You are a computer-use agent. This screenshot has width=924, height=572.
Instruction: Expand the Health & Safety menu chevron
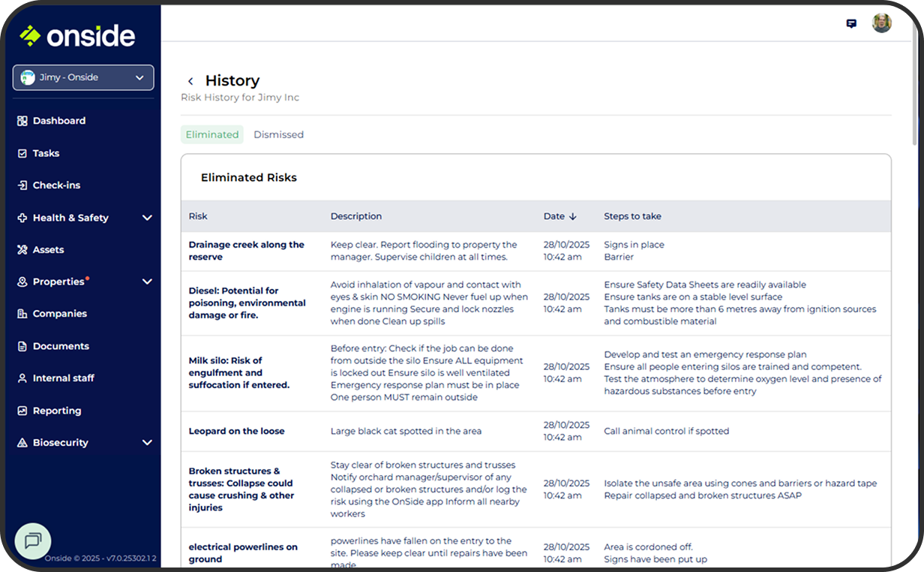[147, 218]
